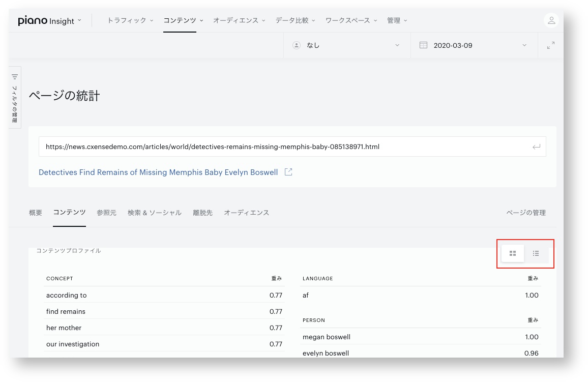
Task: Open the ワークスペース menu
Action: (x=351, y=20)
